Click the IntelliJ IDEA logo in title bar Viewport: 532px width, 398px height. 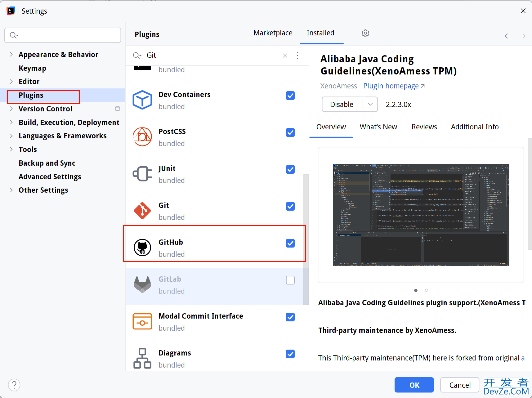pos(11,11)
